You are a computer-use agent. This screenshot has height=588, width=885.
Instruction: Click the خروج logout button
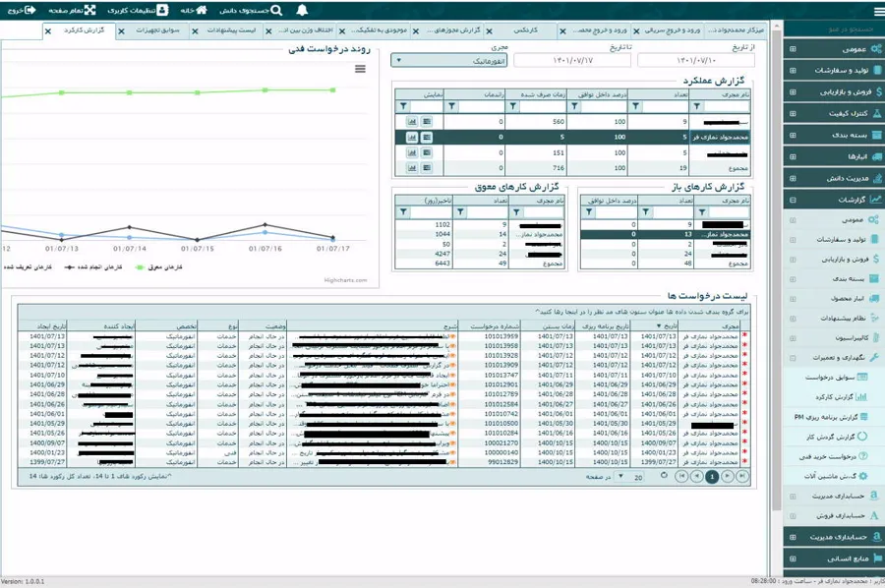tap(22, 10)
